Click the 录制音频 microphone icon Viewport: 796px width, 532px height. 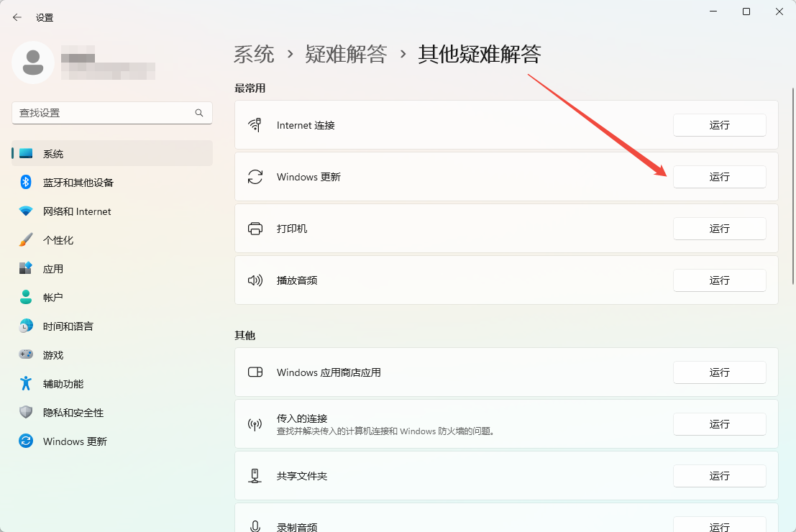click(255, 526)
